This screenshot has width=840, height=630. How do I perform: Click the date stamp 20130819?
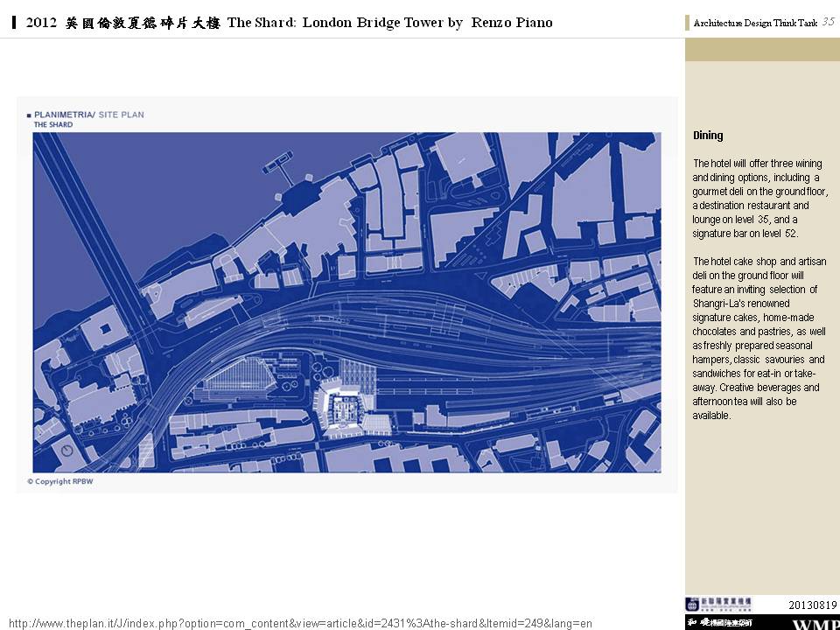click(x=813, y=605)
